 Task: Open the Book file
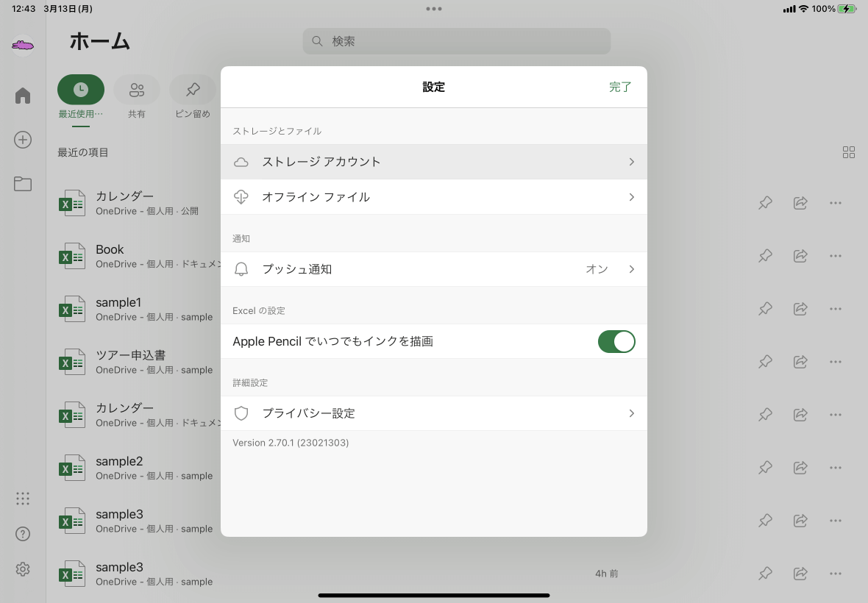coord(138,256)
